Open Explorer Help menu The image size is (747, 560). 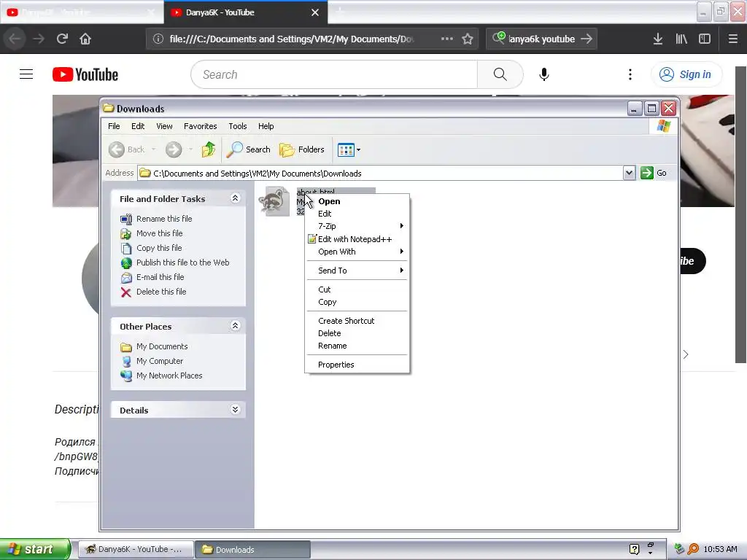tap(266, 126)
